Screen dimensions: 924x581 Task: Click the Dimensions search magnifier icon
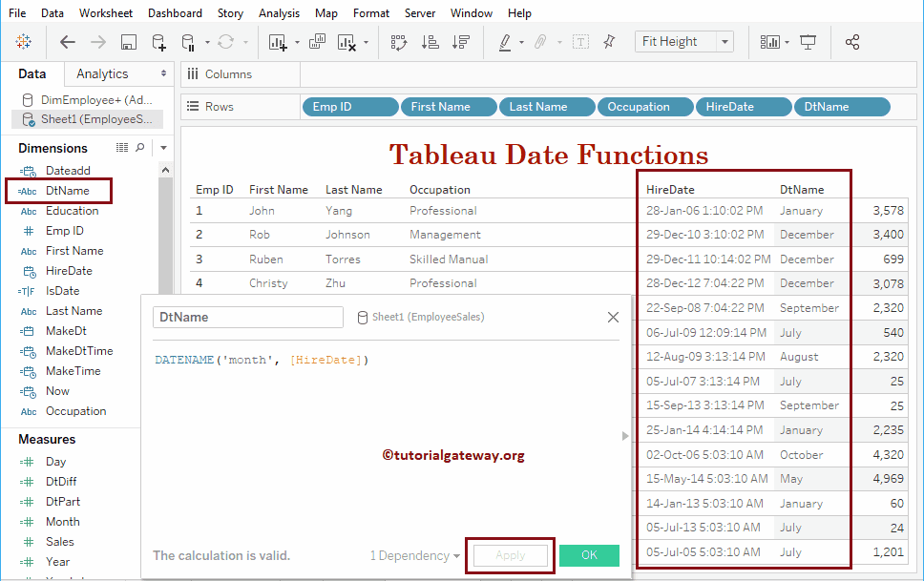[x=139, y=147]
